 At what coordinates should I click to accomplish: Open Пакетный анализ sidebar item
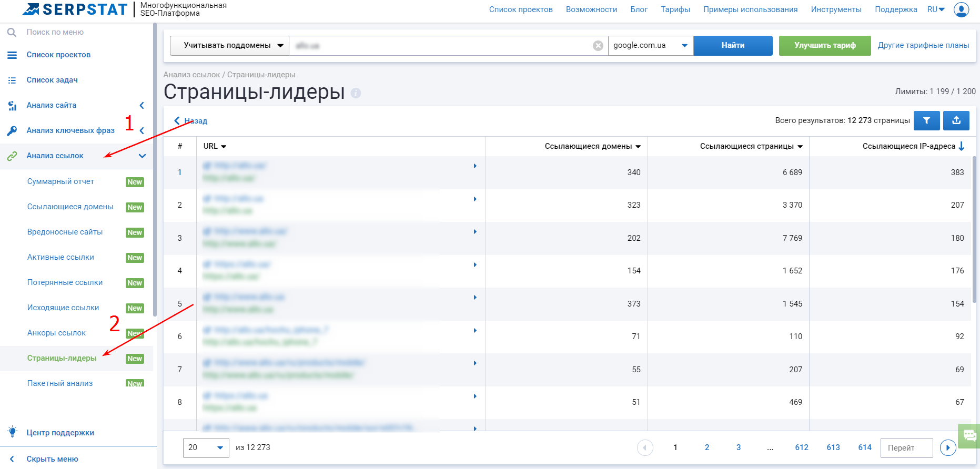60,383
